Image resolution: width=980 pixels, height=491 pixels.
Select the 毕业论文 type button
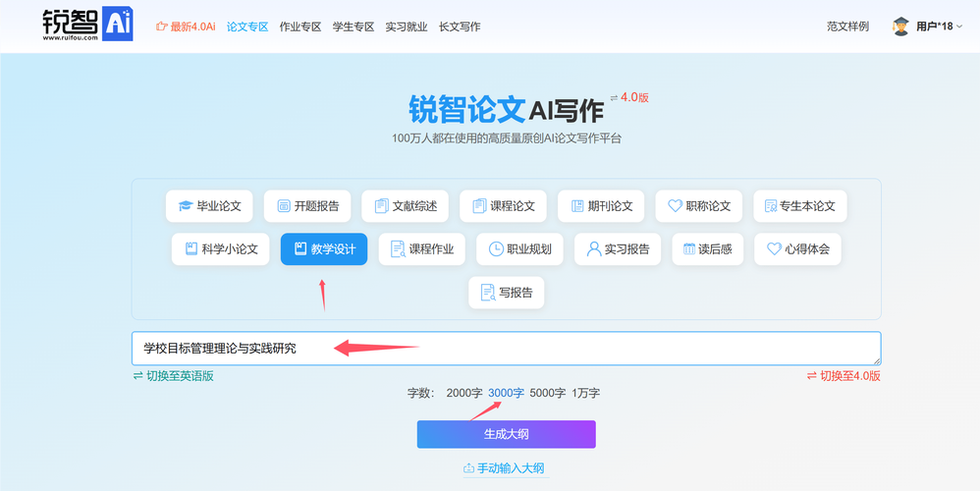pyautogui.click(x=209, y=206)
